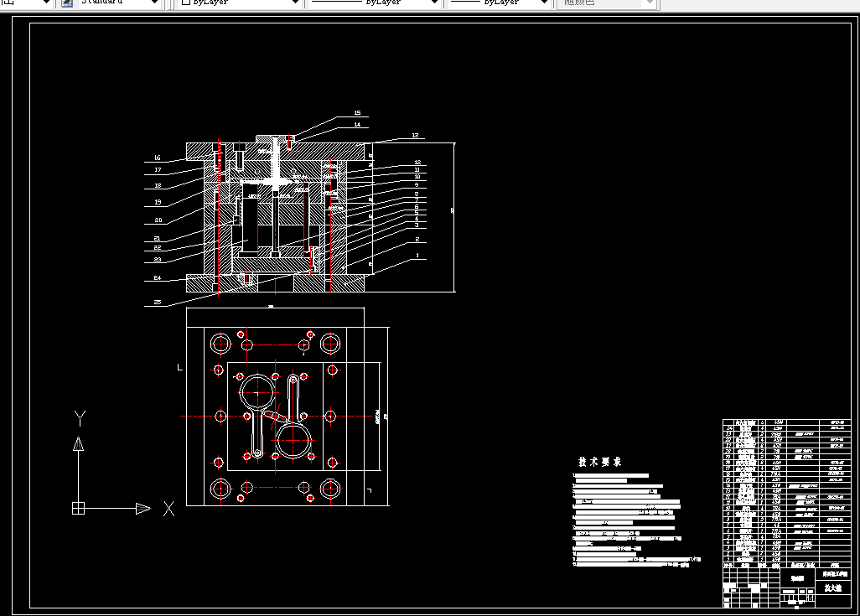Select part balloon number 18
860x616 pixels.
158,185
